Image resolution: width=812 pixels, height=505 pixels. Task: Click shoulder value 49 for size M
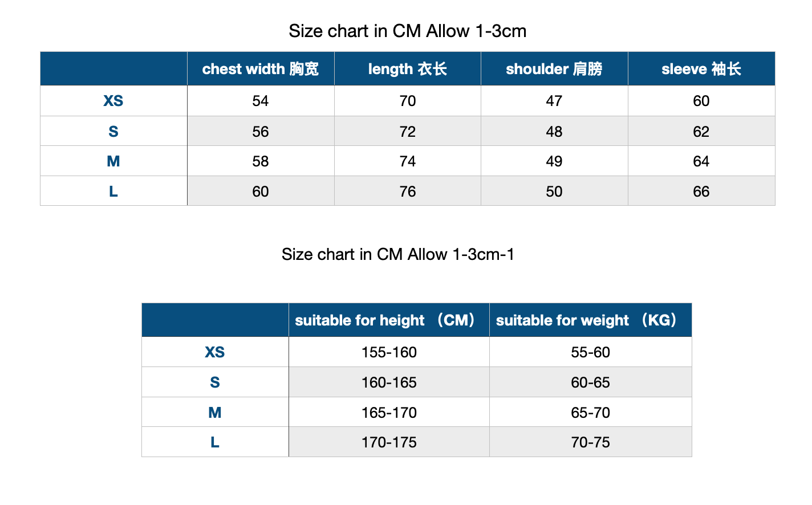[554, 161]
